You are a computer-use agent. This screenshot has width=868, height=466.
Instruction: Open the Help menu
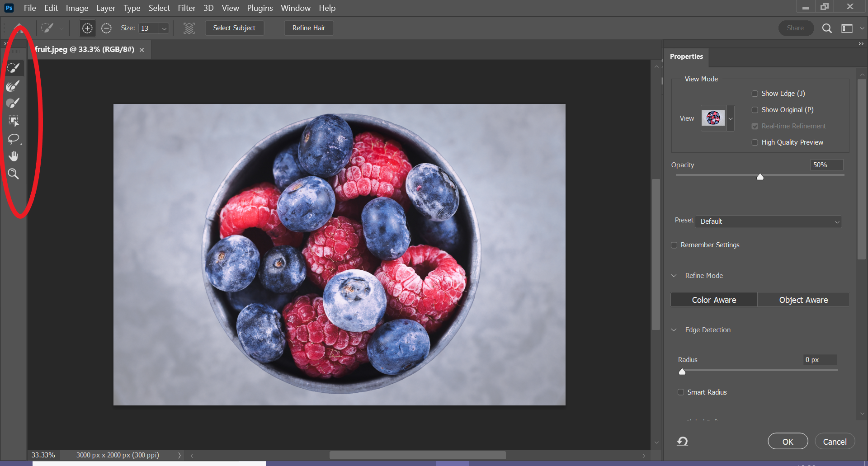click(327, 8)
